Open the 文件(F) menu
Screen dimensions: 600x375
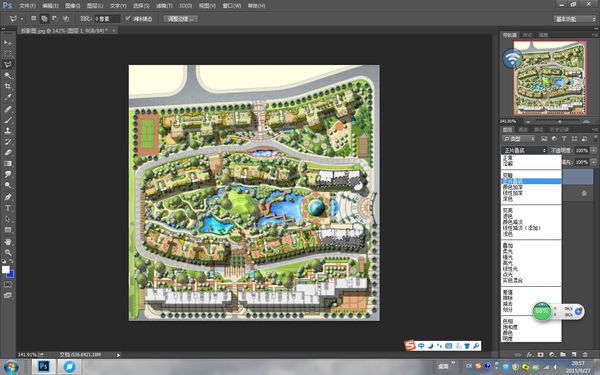click(27, 6)
